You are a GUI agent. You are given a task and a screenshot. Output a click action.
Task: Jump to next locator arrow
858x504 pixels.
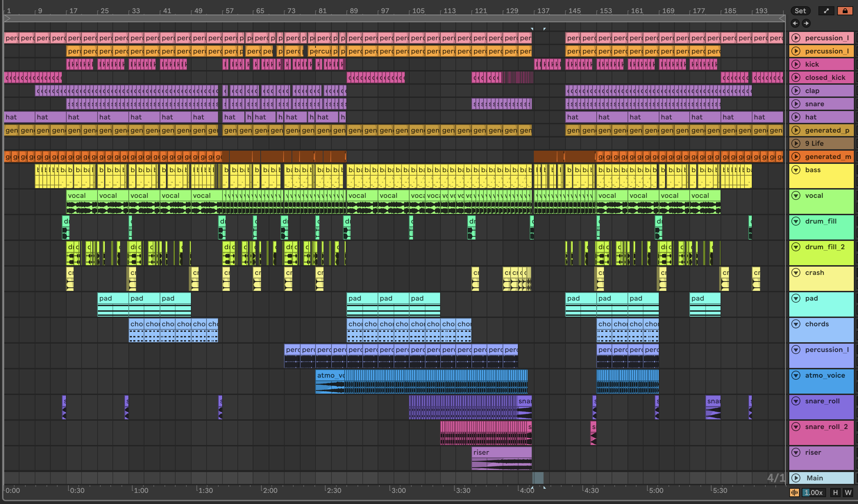(806, 23)
